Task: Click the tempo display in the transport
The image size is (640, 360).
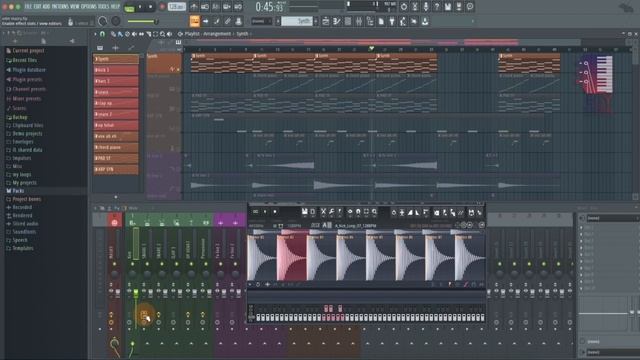Action: tap(177, 7)
